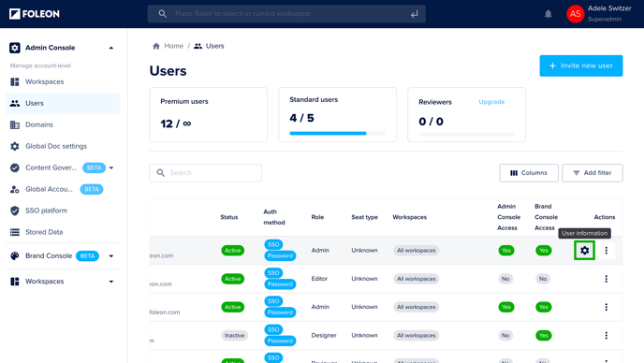Collapse the Admin Console section
Image resolution: width=644 pixels, height=363 pixels.
coord(110,48)
